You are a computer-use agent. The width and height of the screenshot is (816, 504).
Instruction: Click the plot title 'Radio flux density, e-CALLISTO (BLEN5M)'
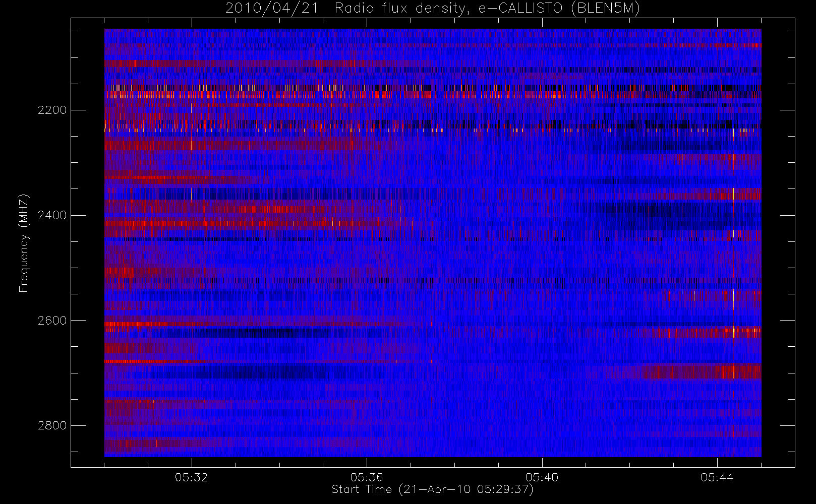487,9
